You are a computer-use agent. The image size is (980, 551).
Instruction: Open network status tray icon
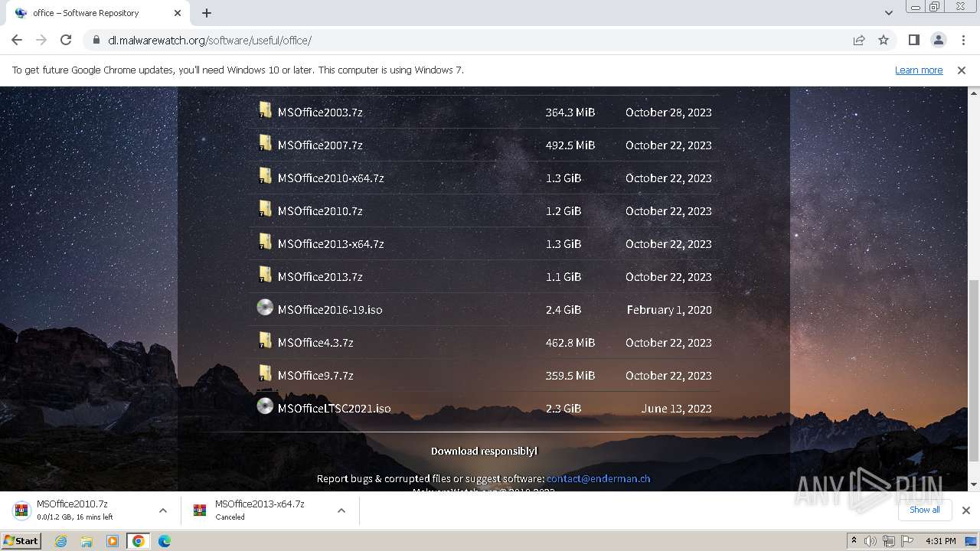(889, 541)
